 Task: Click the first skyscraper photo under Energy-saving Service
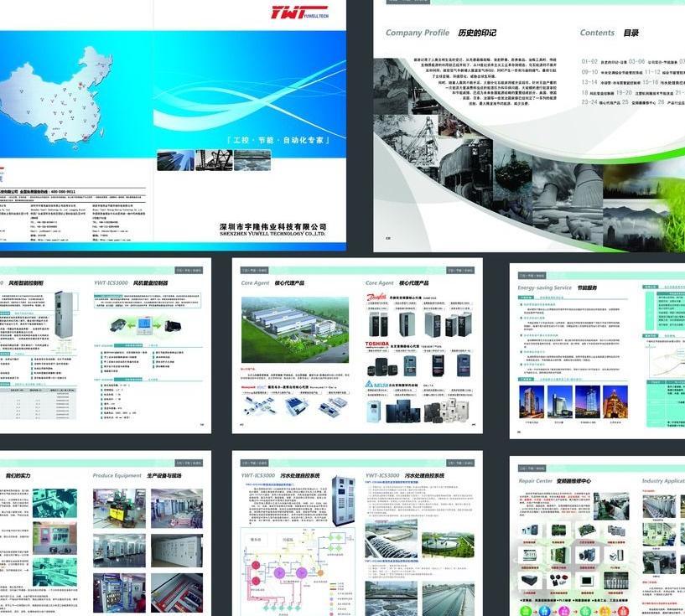(x=532, y=401)
